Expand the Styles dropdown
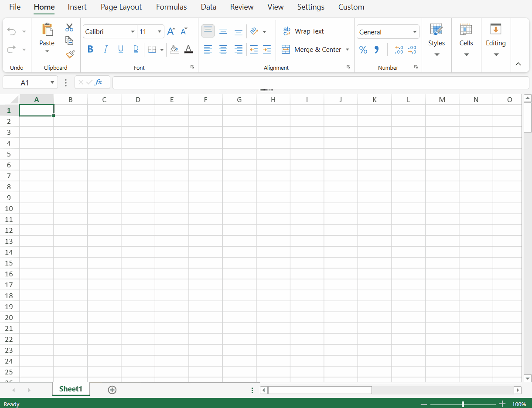Image resolution: width=532 pixels, height=408 pixels. tap(437, 55)
